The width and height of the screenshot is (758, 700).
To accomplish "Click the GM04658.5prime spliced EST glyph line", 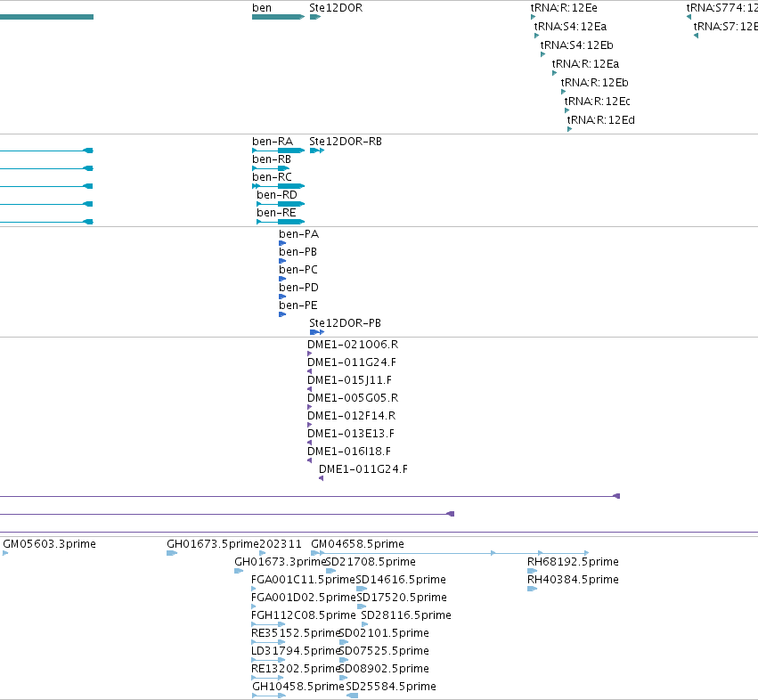I will (x=450, y=553).
